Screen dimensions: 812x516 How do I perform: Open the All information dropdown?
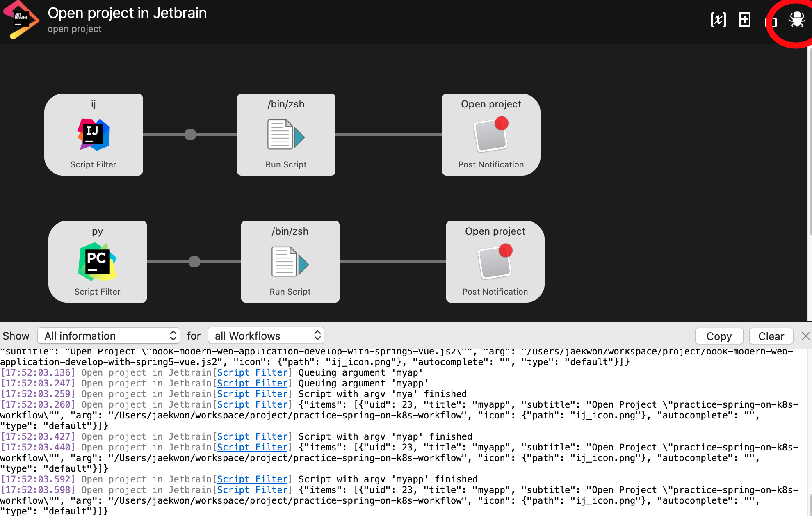point(109,336)
